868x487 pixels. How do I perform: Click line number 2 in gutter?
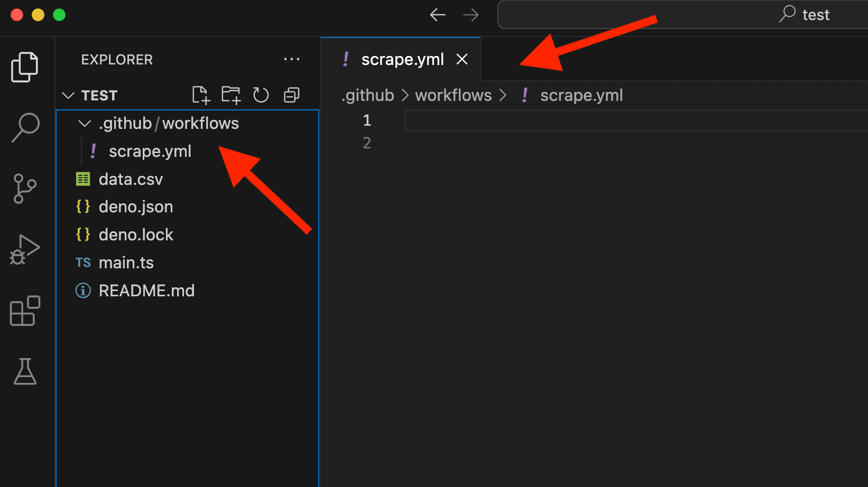(367, 143)
